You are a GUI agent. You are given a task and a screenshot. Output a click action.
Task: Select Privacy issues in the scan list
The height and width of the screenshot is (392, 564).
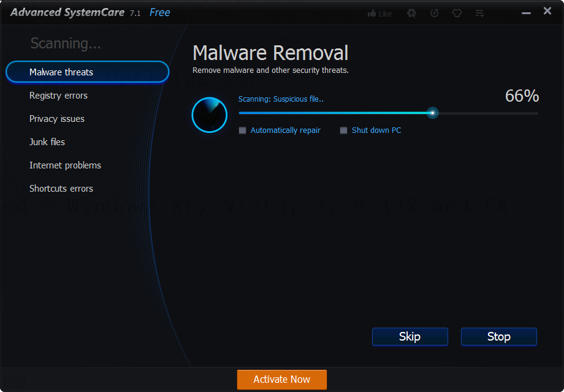(57, 119)
